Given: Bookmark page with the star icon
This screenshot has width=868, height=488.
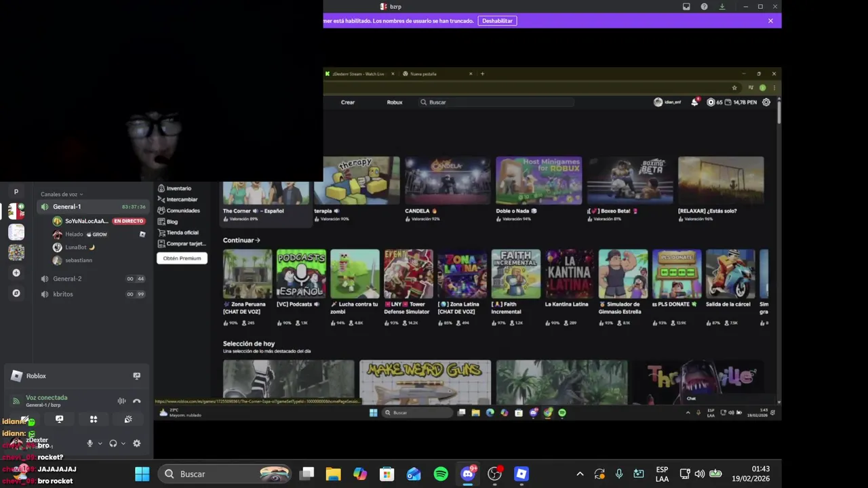Looking at the screenshot, I should [734, 87].
